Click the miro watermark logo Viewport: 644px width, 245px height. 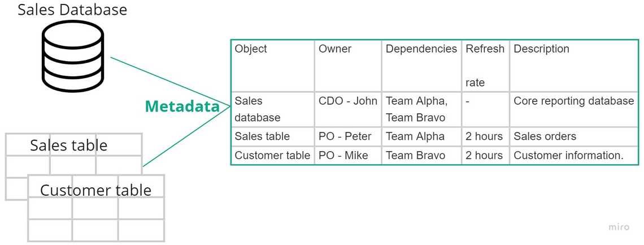(x=619, y=227)
